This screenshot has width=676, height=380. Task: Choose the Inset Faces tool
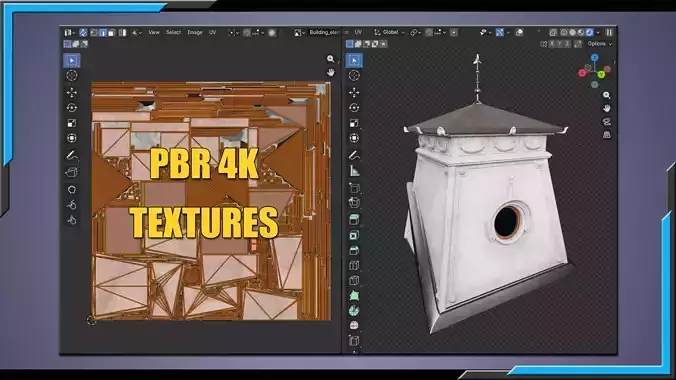[x=354, y=235]
